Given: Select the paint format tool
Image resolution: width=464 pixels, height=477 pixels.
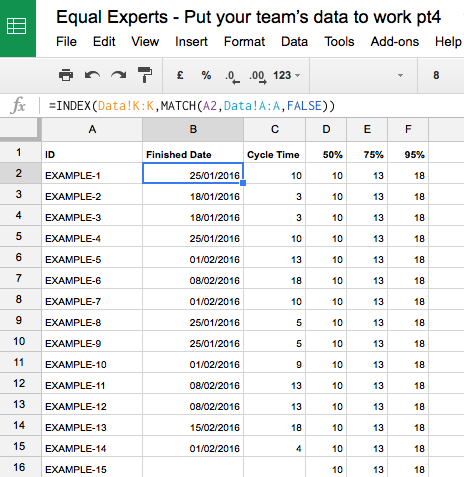Looking at the screenshot, I should pos(145,75).
